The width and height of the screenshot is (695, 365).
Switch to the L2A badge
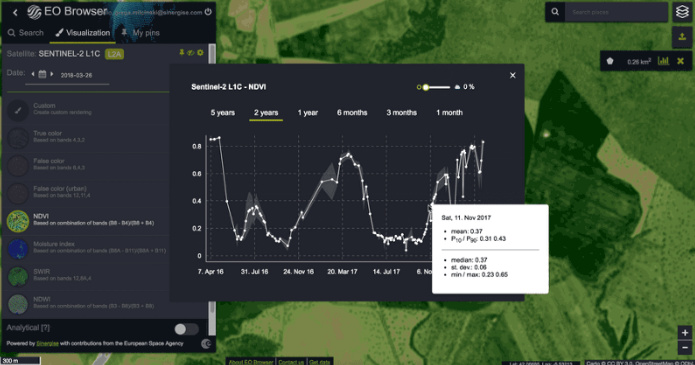tap(114, 54)
